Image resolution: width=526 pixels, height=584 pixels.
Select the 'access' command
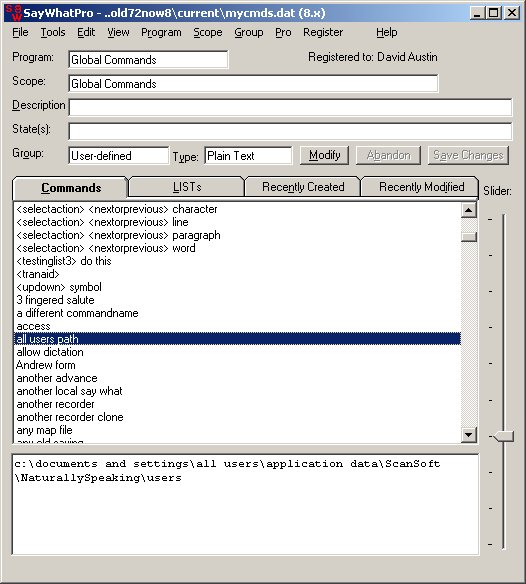tap(237, 326)
